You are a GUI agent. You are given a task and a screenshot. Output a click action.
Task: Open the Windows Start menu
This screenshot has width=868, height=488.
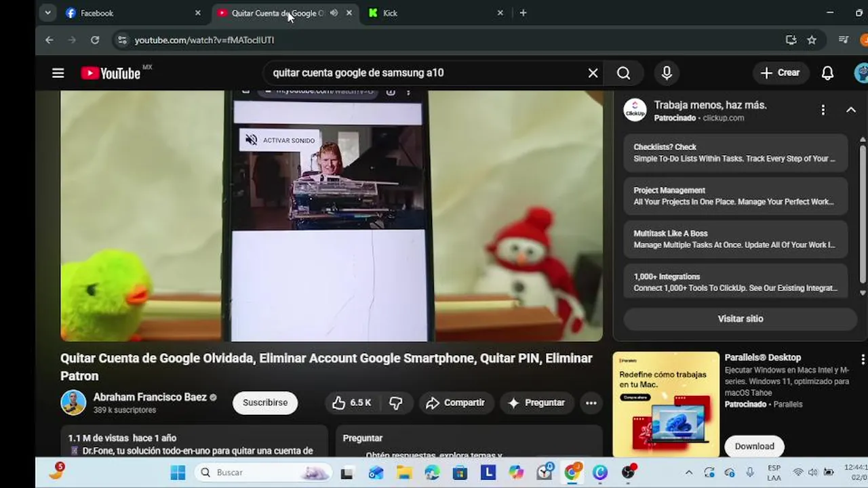coord(178,472)
